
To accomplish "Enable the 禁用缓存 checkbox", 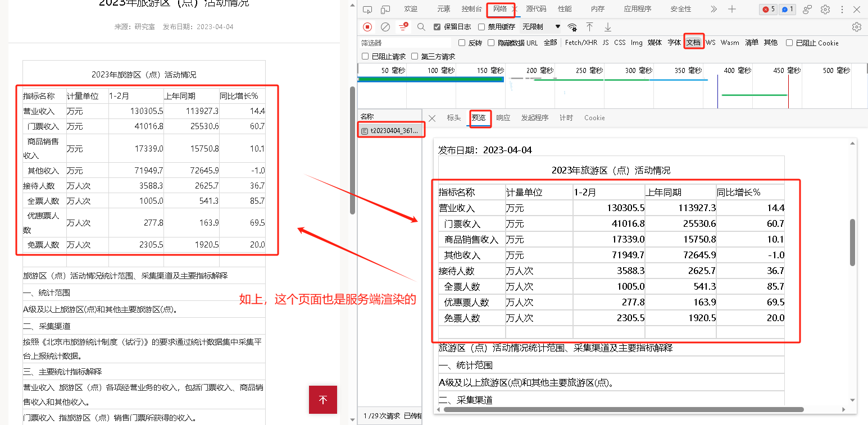I will (x=481, y=26).
